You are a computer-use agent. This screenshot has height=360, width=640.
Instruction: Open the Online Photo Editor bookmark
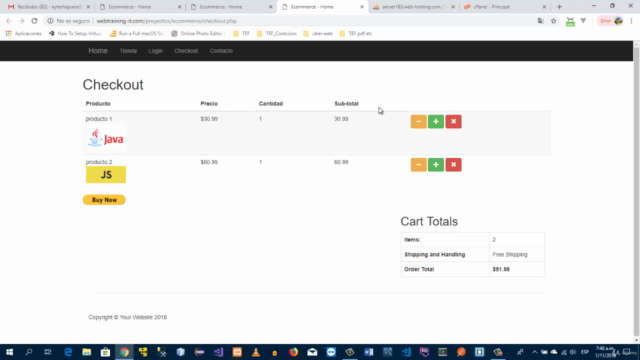pos(198,33)
